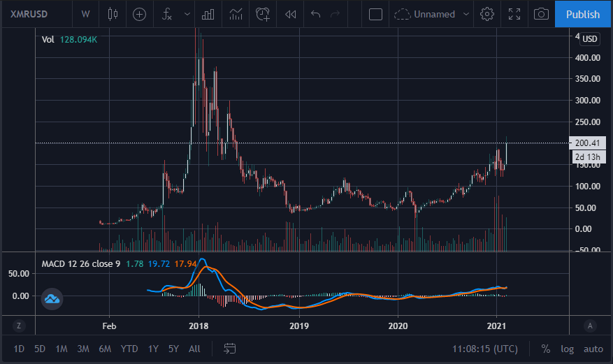Click the 2020 label on time axis
This screenshot has height=364, width=613.
click(398, 326)
